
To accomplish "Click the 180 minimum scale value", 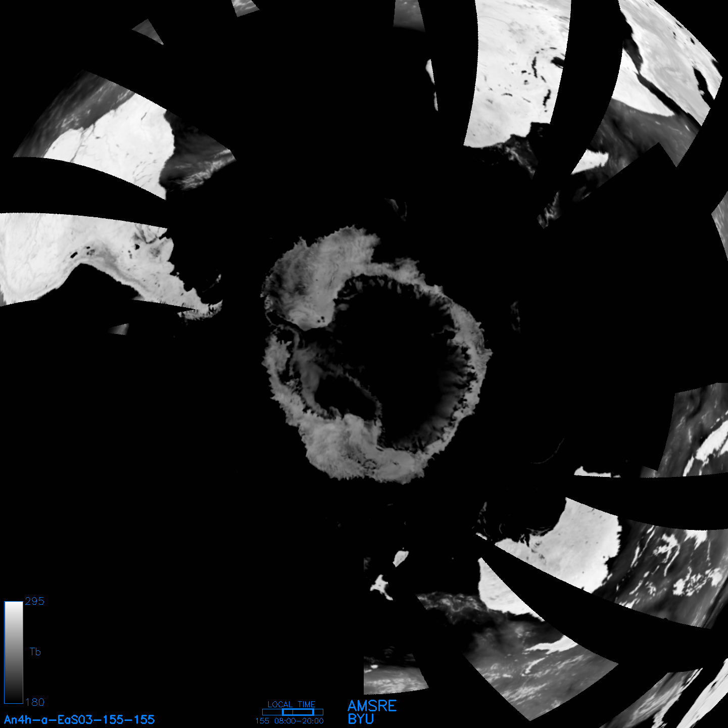I will pos(35,702).
